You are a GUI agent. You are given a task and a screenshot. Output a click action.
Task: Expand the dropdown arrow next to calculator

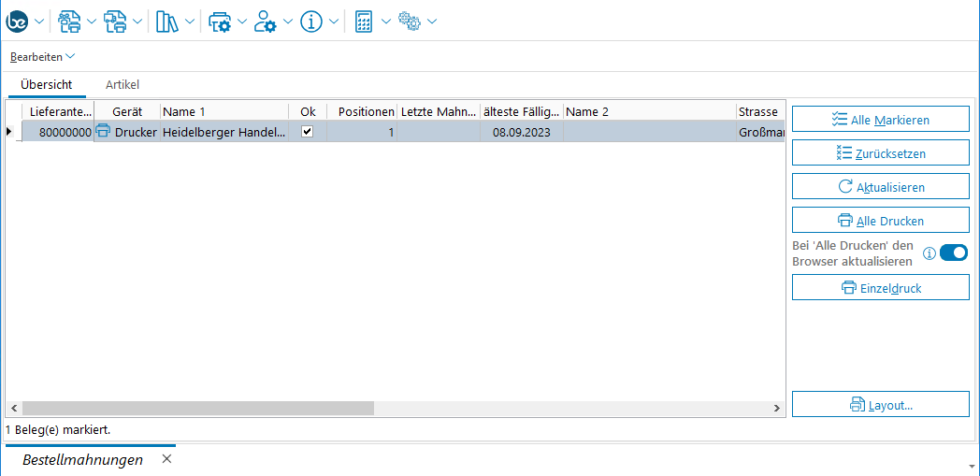click(x=385, y=22)
